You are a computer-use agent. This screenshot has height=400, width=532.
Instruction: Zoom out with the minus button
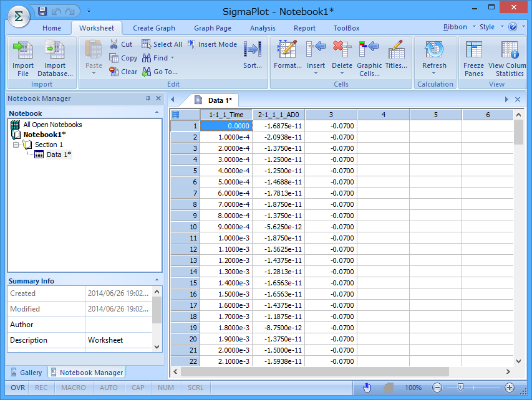point(437,388)
